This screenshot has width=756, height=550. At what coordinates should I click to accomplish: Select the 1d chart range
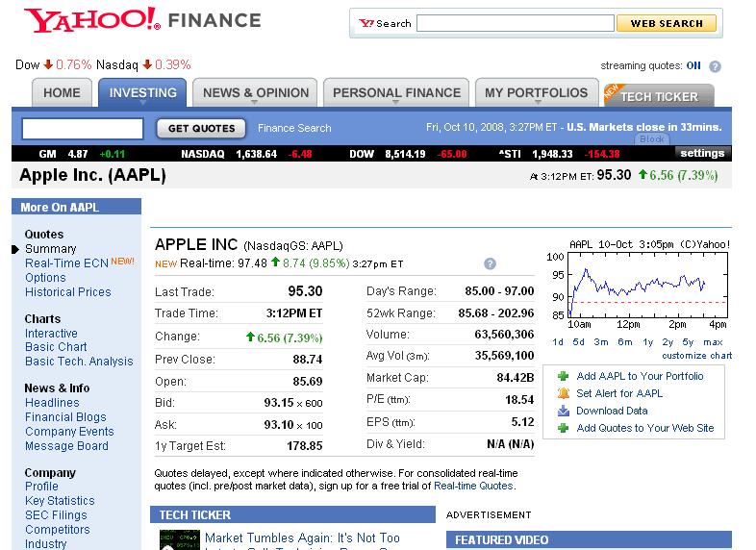point(558,342)
